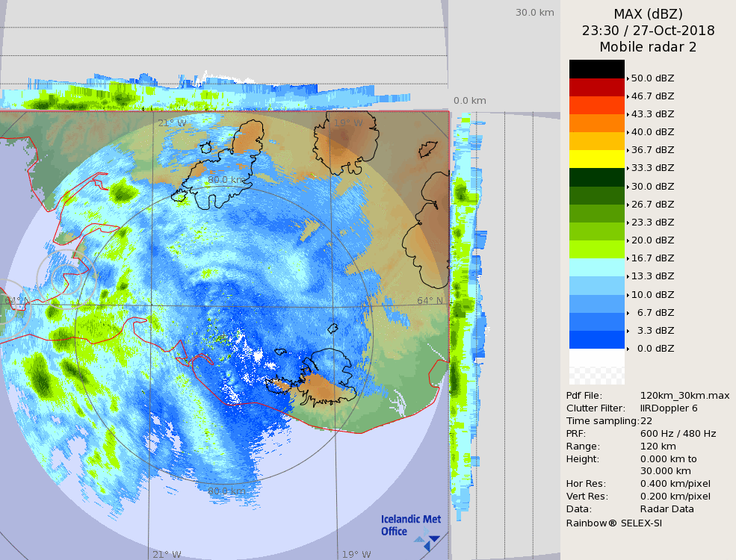Click the 120km_30km.max file name
This screenshot has width=736, height=560.
click(x=684, y=396)
